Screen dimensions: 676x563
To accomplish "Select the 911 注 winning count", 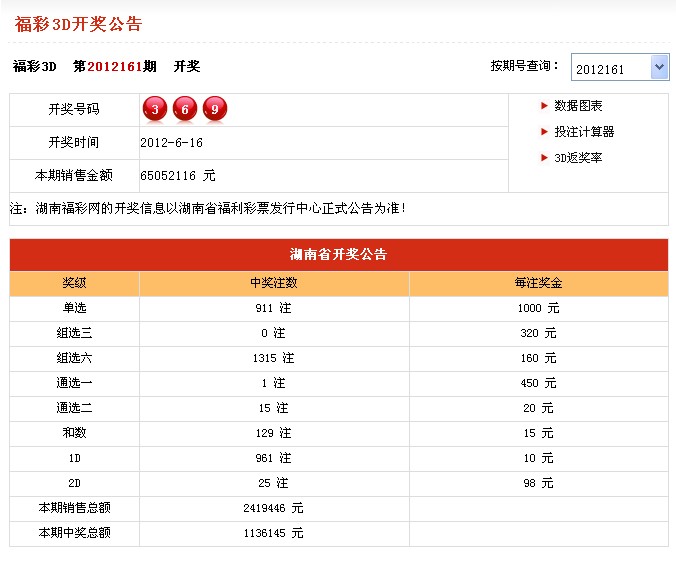I will click(273, 308).
